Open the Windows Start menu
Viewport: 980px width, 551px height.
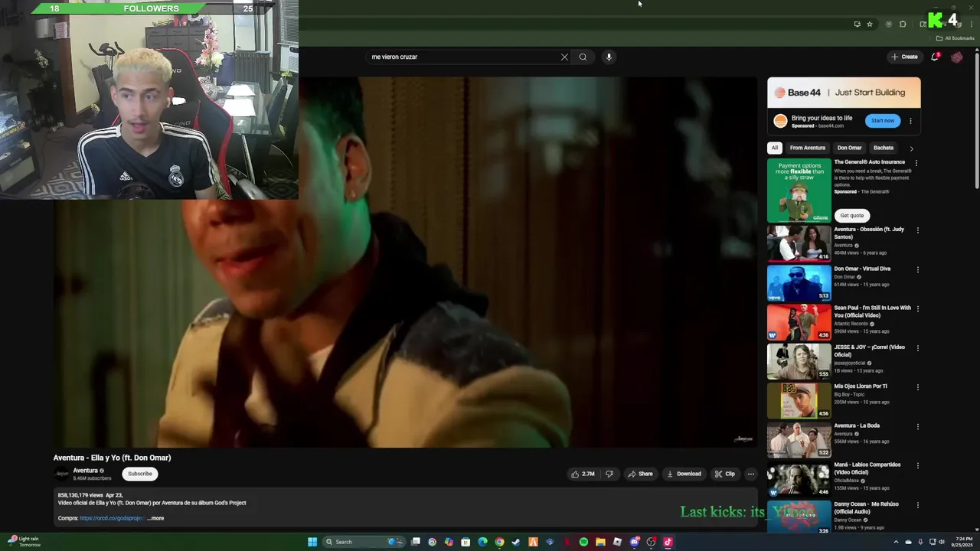point(312,542)
